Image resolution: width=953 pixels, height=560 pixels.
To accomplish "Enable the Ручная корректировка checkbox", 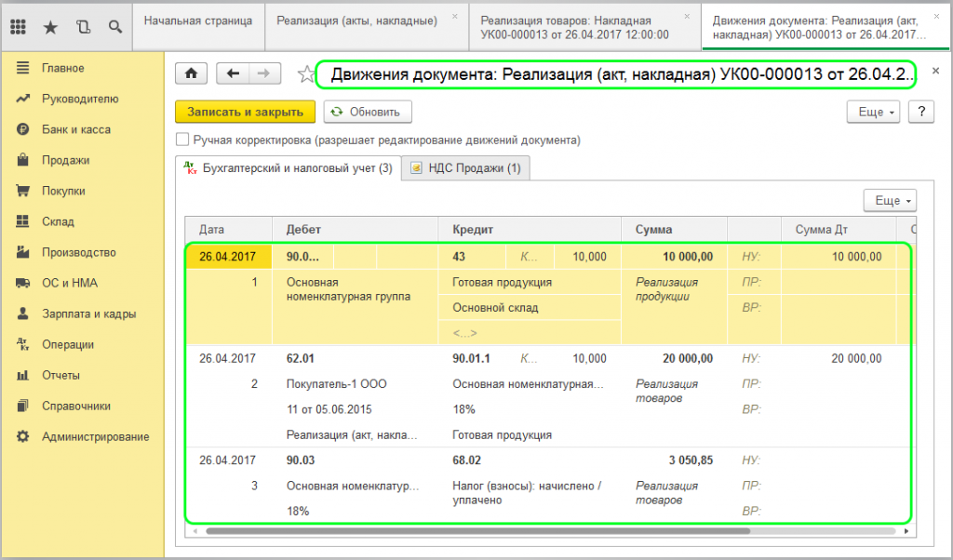I will pyautogui.click(x=182, y=140).
